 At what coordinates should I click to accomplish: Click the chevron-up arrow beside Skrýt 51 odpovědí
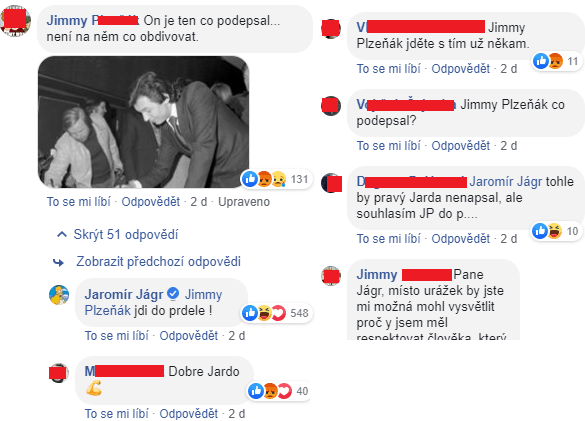coord(62,234)
